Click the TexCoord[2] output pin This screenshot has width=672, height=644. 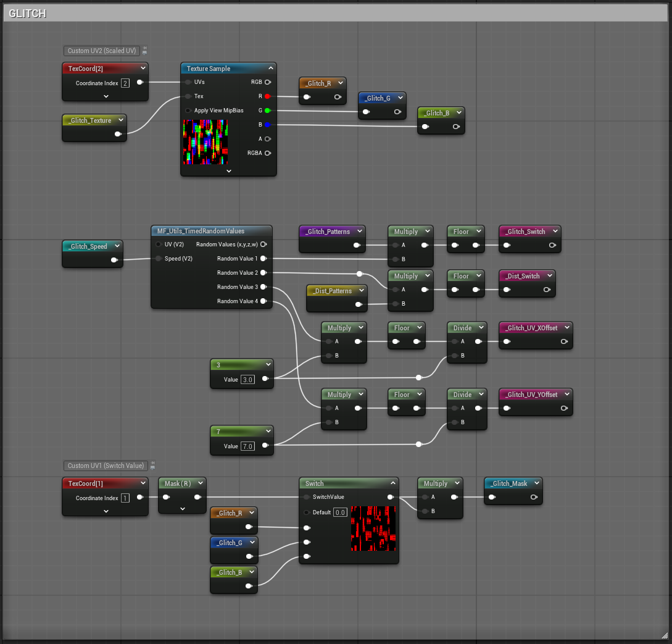(139, 82)
